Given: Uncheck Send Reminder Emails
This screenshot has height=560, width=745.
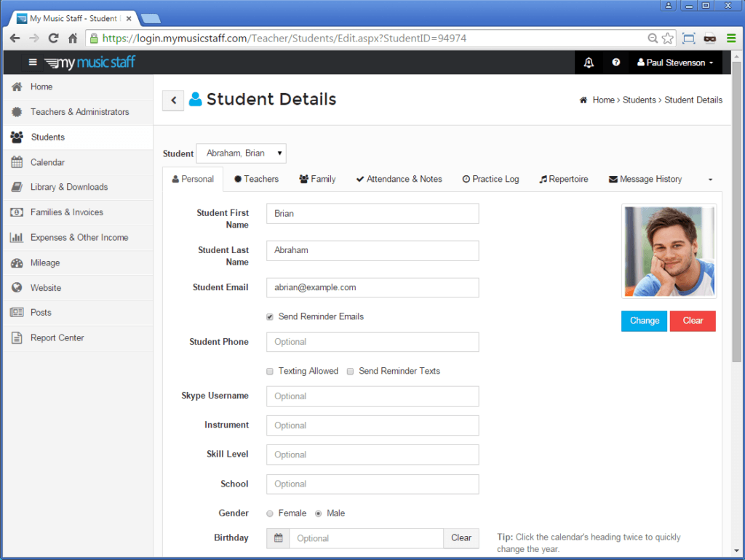Looking at the screenshot, I should coord(270,316).
